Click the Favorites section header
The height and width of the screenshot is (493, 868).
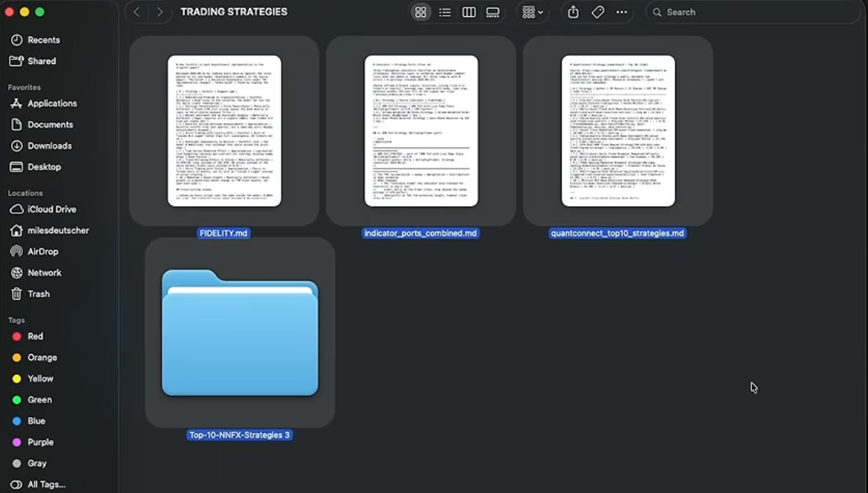pos(24,88)
